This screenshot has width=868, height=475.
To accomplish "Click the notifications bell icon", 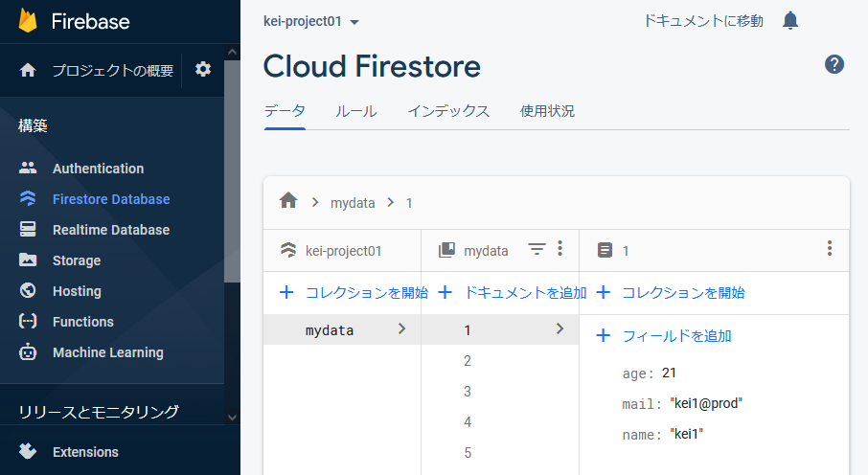I will tap(790, 20).
